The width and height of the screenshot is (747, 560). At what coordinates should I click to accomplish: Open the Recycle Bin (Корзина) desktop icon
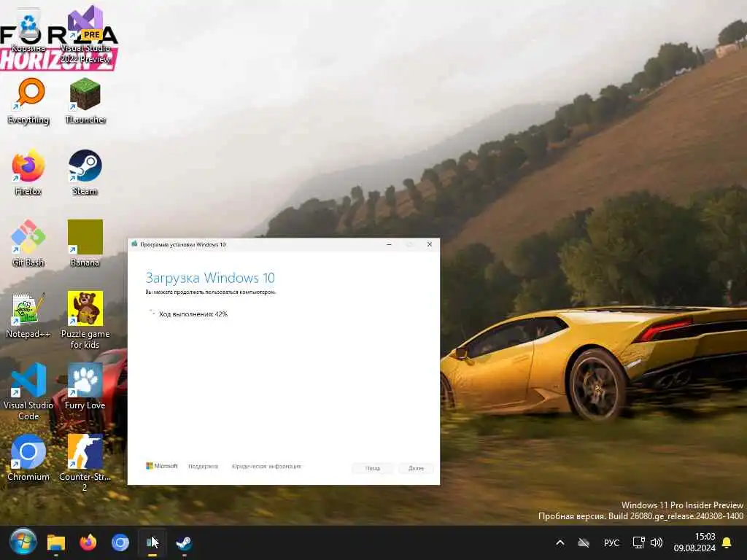click(x=28, y=29)
